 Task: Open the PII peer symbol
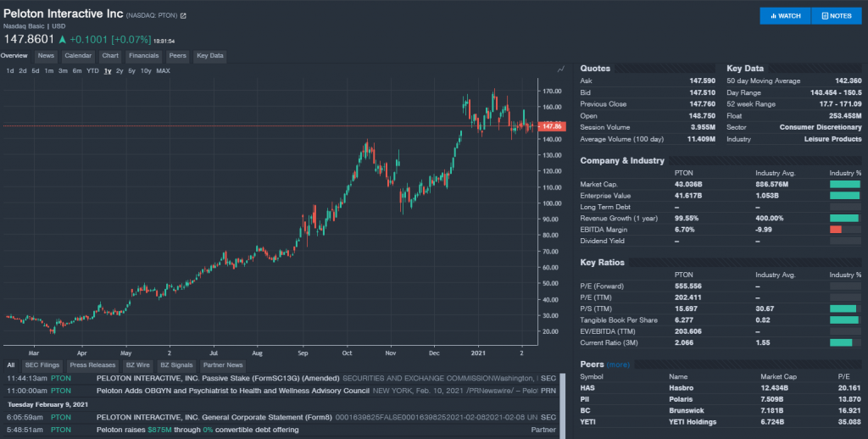(x=585, y=399)
